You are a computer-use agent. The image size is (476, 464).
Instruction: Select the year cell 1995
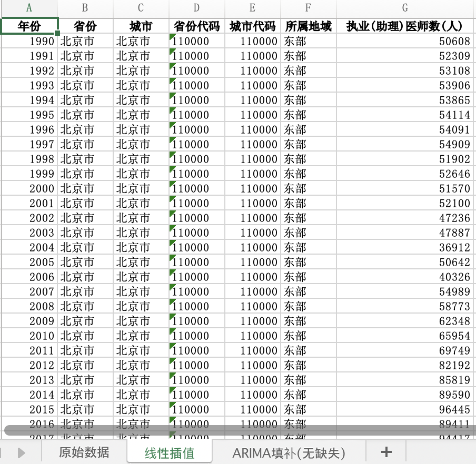(x=29, y=115)
